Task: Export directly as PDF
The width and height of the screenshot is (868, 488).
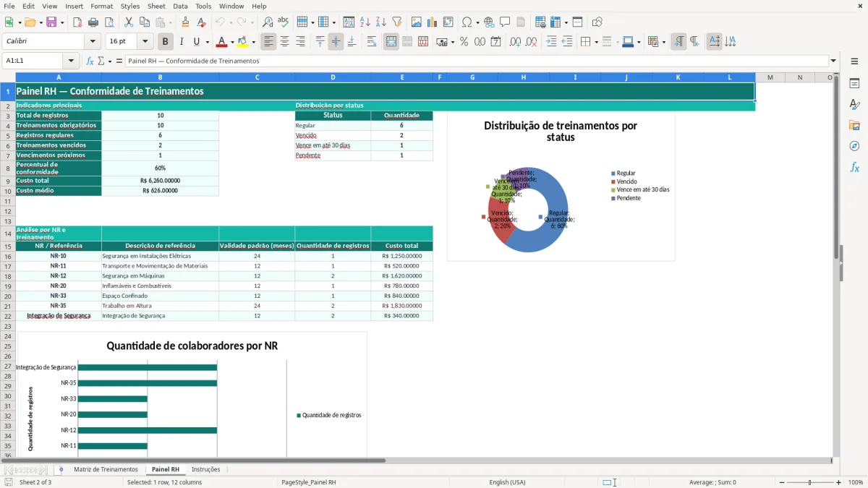Action: (78, 22)
